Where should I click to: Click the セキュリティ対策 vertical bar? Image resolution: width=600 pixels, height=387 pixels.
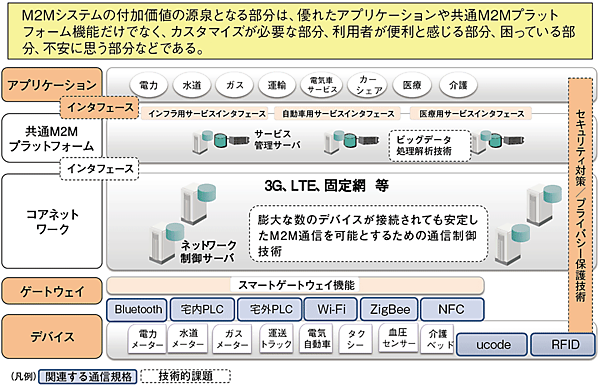tap(581, 205)
